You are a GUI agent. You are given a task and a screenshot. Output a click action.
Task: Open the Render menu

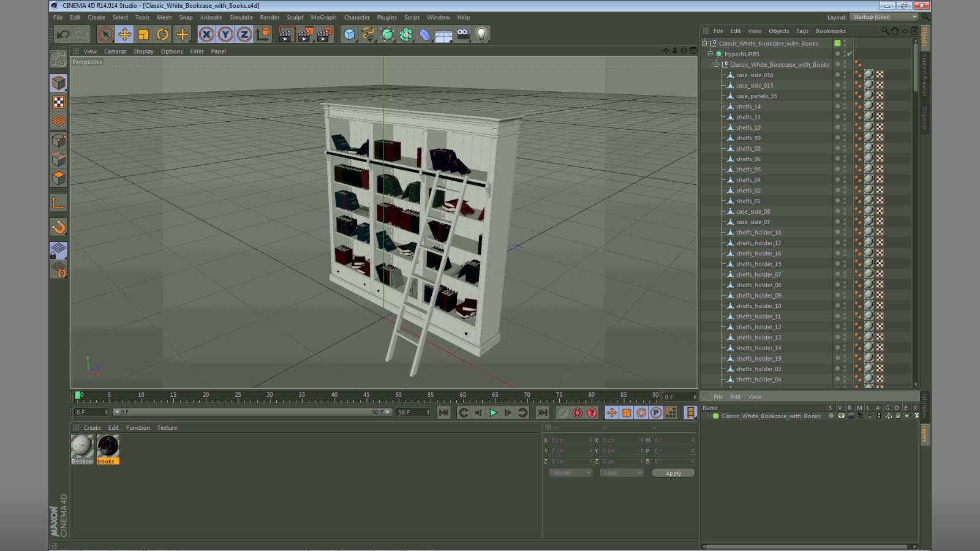269,18
